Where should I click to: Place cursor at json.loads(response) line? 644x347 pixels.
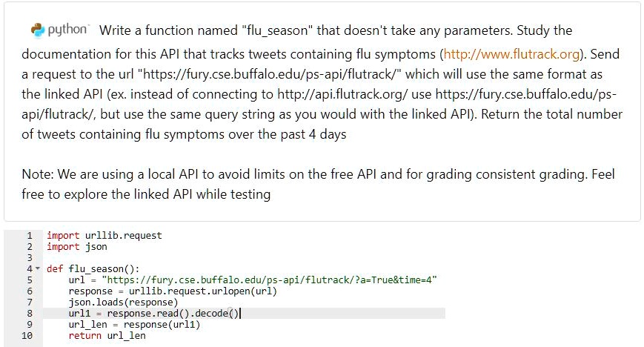[123, 303]
